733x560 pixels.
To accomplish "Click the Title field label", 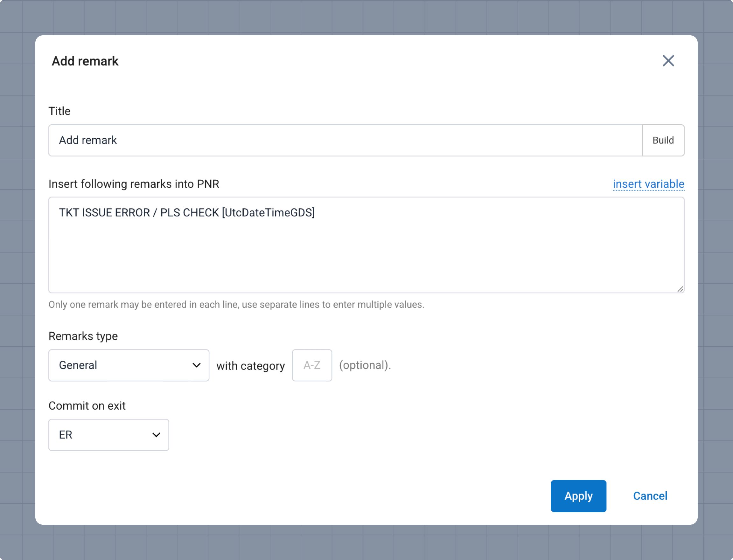I will tap(59, 111).
